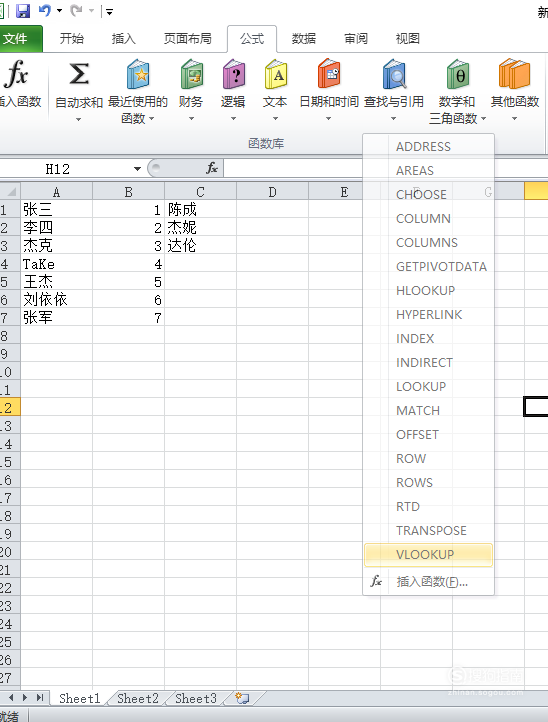Switch to the View (视图) tab

pyautogui.click(x=408, y=39)
